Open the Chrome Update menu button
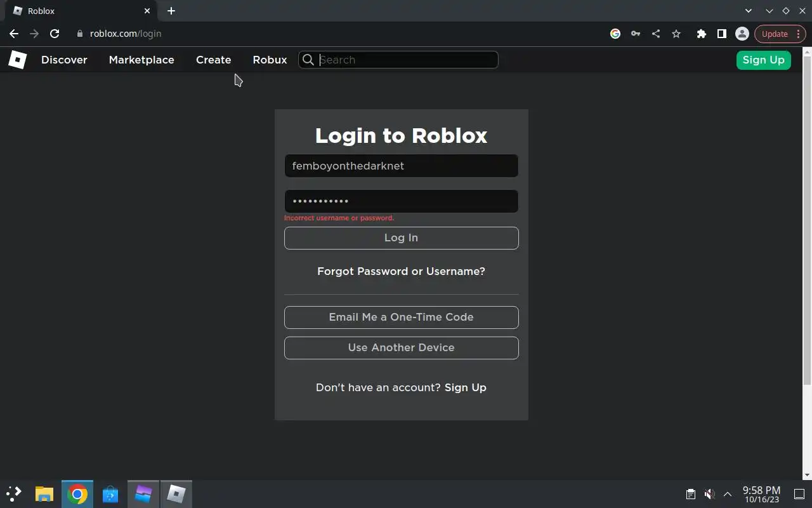 click(x=780, y=34)
